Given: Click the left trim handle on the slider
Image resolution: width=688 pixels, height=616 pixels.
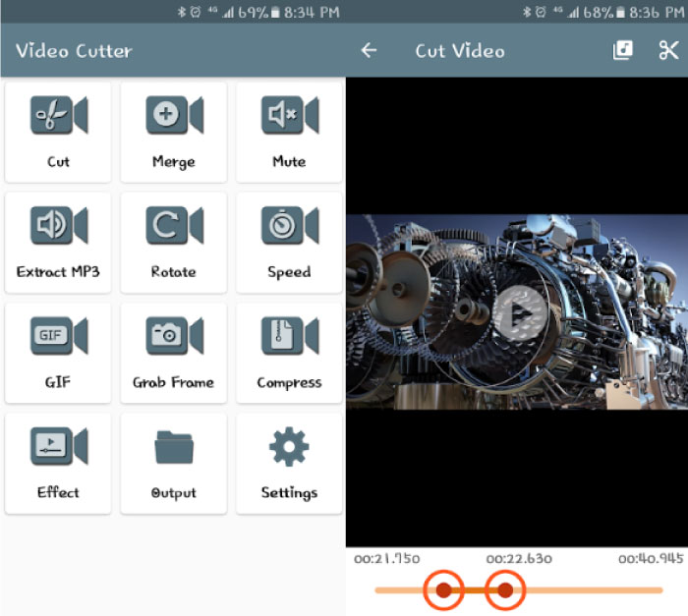Looking at the screenshot, I should (x=443, y=590).
